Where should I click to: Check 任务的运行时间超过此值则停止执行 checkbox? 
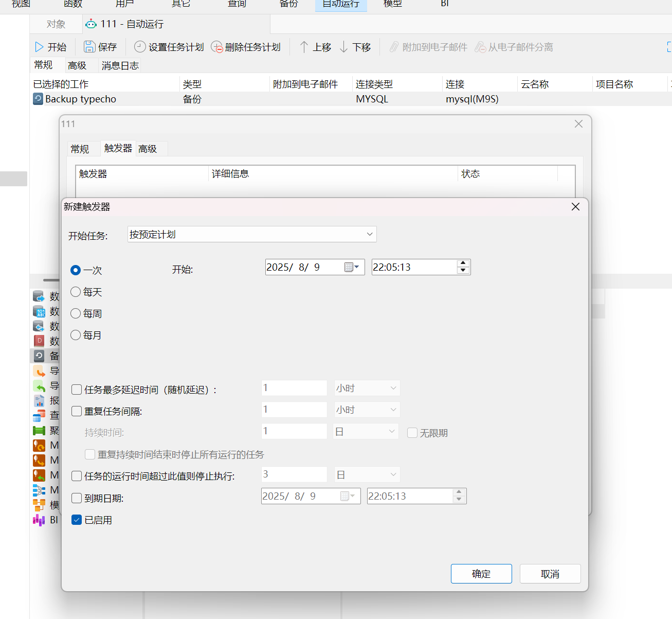pyautogui.click(x=77, y=476)
